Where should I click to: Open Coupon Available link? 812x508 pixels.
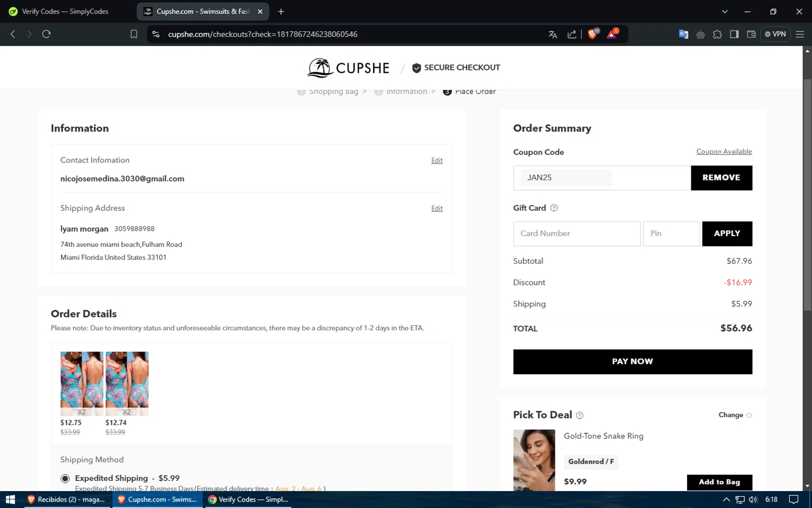724,152
